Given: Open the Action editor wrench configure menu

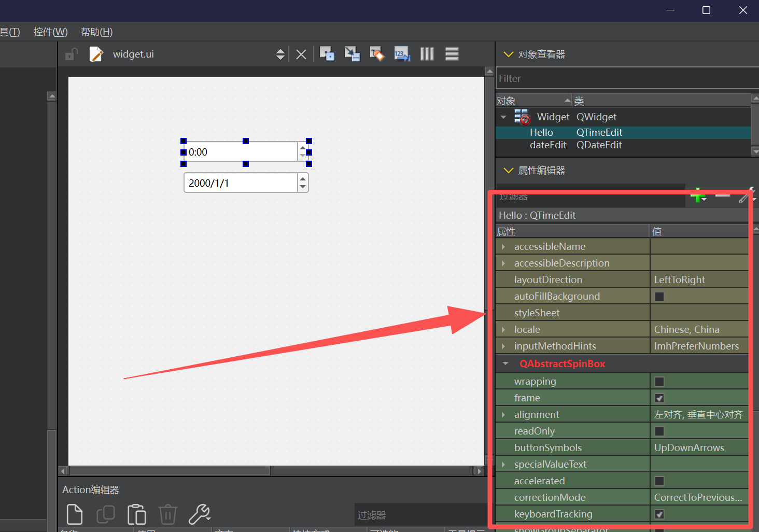Looking at the screenshot, I should coord(199,514).
